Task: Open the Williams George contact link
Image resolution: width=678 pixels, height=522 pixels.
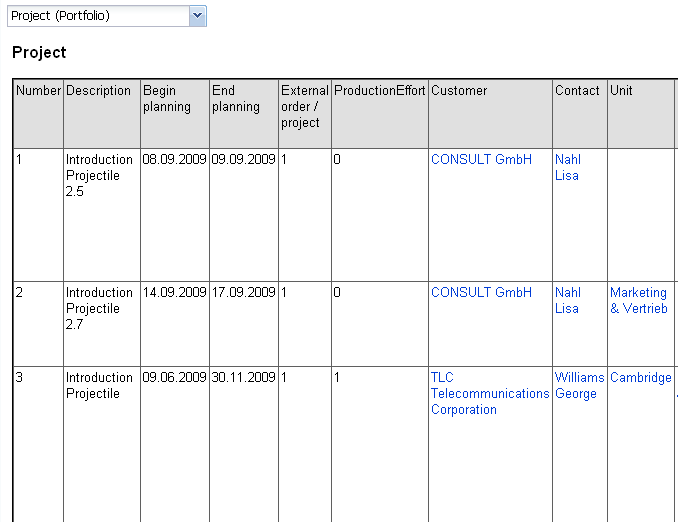Action: click(x=579, y=386)
